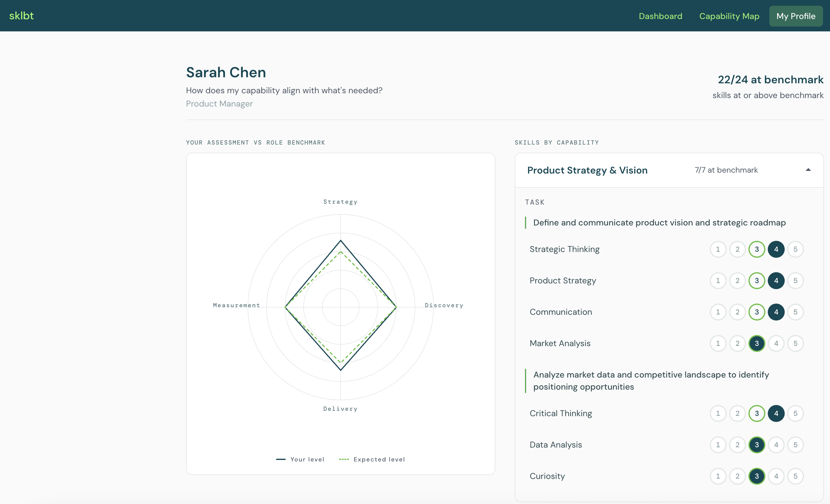
Task: Select level 5 for Curiosity
Action: [796, 476]
